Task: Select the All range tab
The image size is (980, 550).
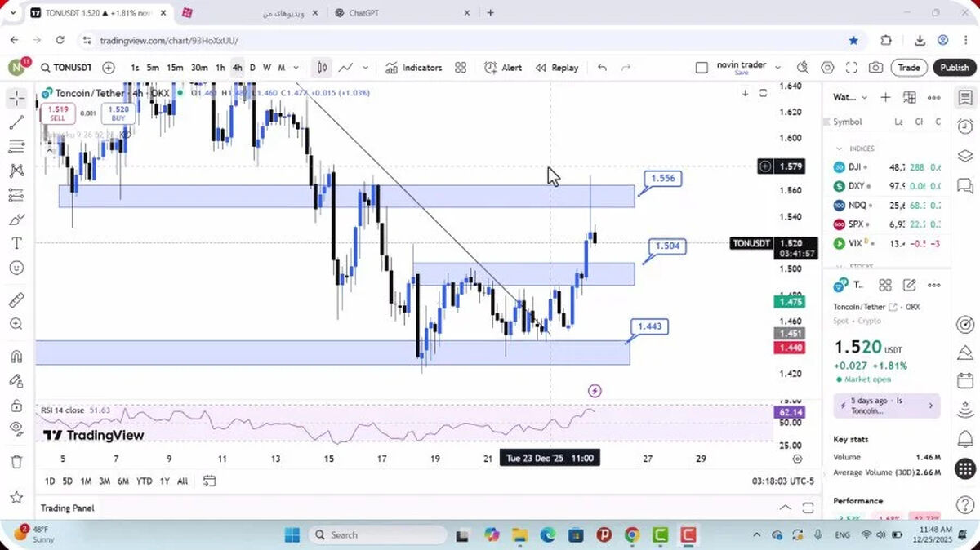Action: [x=182, y=481]
